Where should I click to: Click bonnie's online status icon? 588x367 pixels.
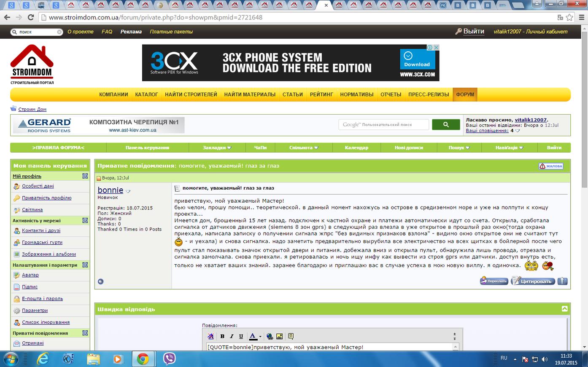pyautogui.click(x=100, y=281)
